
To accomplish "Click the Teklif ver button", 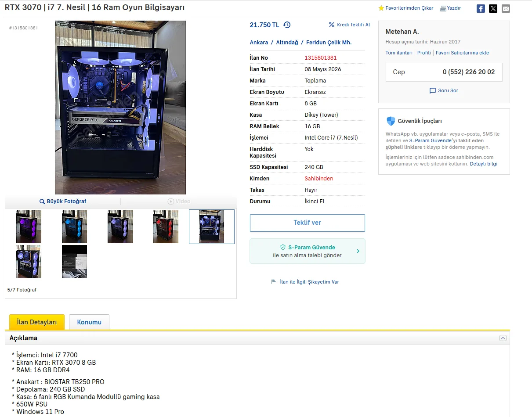I will point(308,223).
